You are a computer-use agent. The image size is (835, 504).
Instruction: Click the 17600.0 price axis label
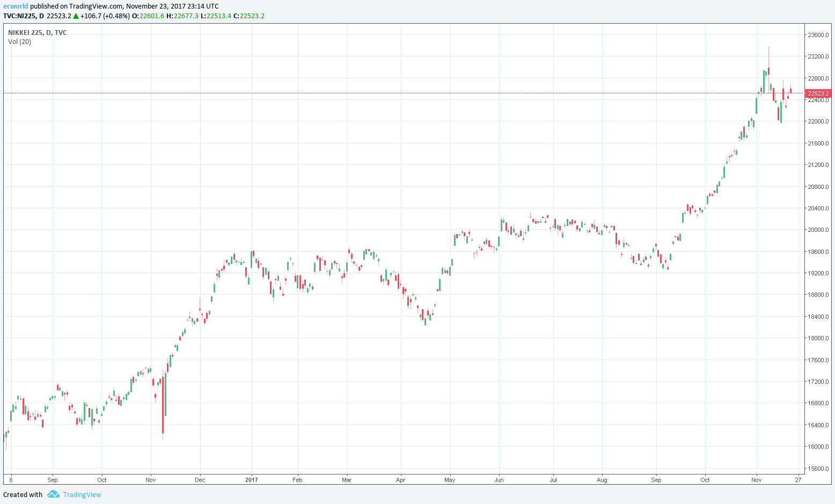pyautogui.click(x=818, y=360)
